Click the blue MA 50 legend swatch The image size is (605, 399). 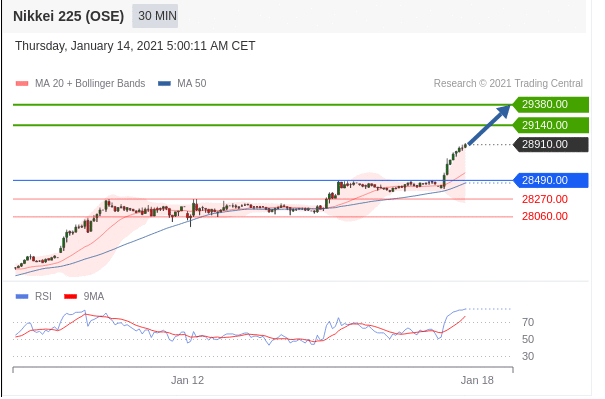click(x=164, y=83)
